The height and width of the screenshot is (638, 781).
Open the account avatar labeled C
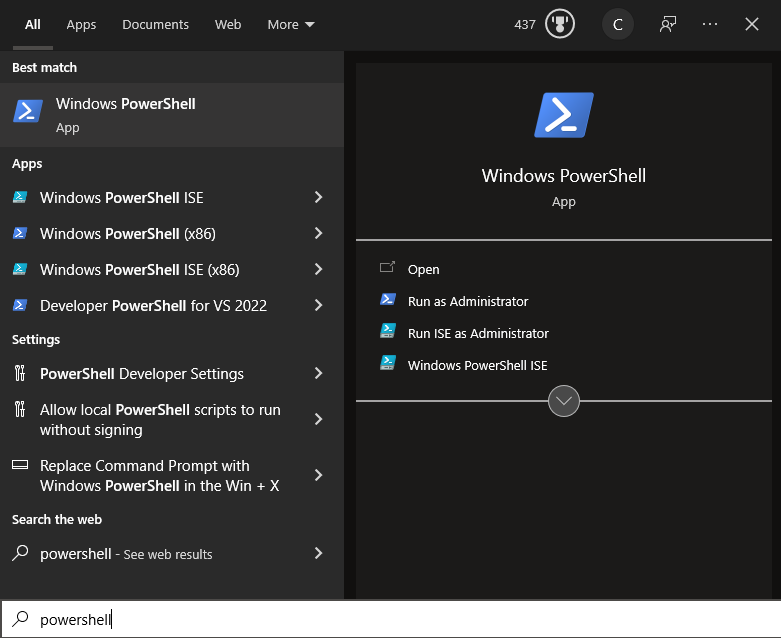click(x=618, y=24)
